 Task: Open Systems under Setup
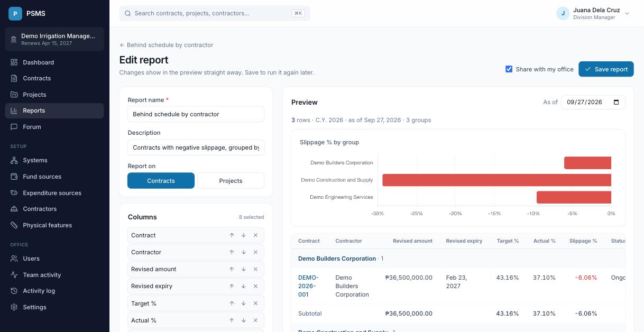(x=54, y=160)
